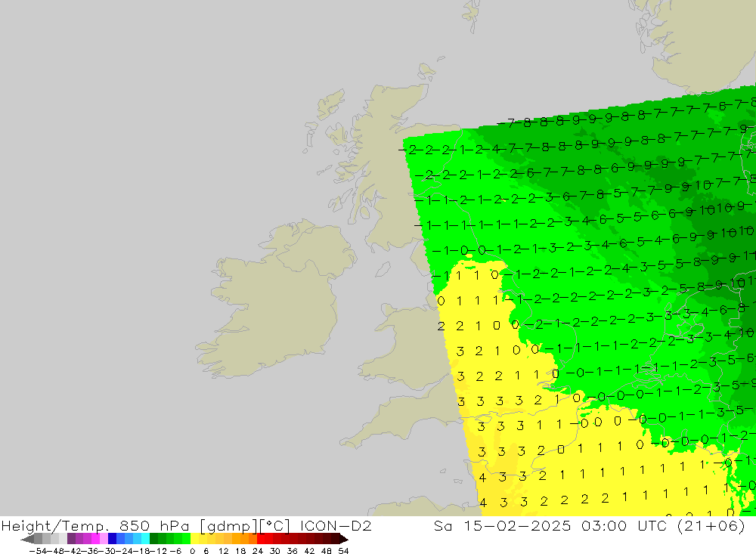Screen dimensions: 756x554
Task: Click the '850' pressure level text
Action: point(135,525)
